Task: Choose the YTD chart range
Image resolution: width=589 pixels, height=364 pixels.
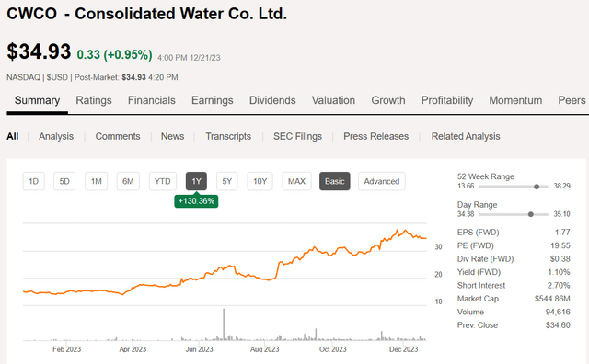Action: point(162,181)
